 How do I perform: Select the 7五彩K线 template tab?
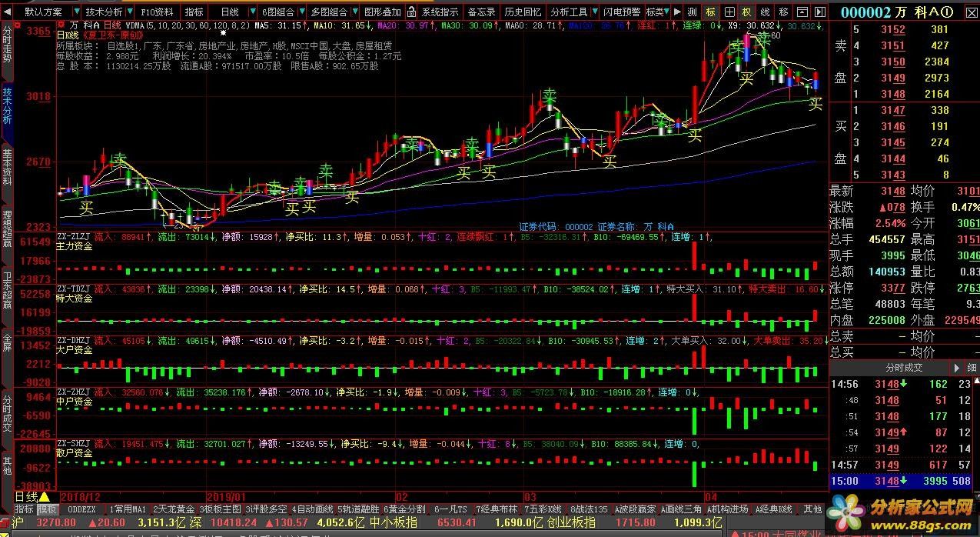click(543, 509)
